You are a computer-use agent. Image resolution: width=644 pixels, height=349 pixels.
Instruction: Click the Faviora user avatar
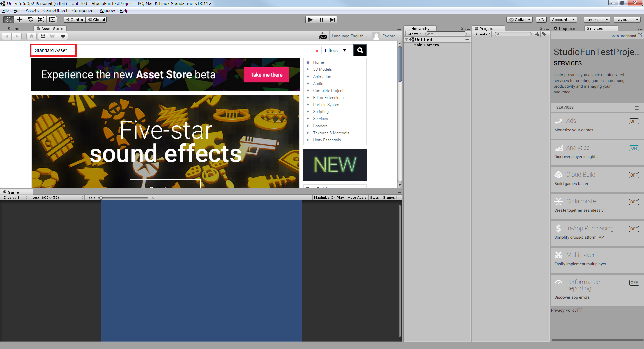pyautogui.click(x=376, y=36)
